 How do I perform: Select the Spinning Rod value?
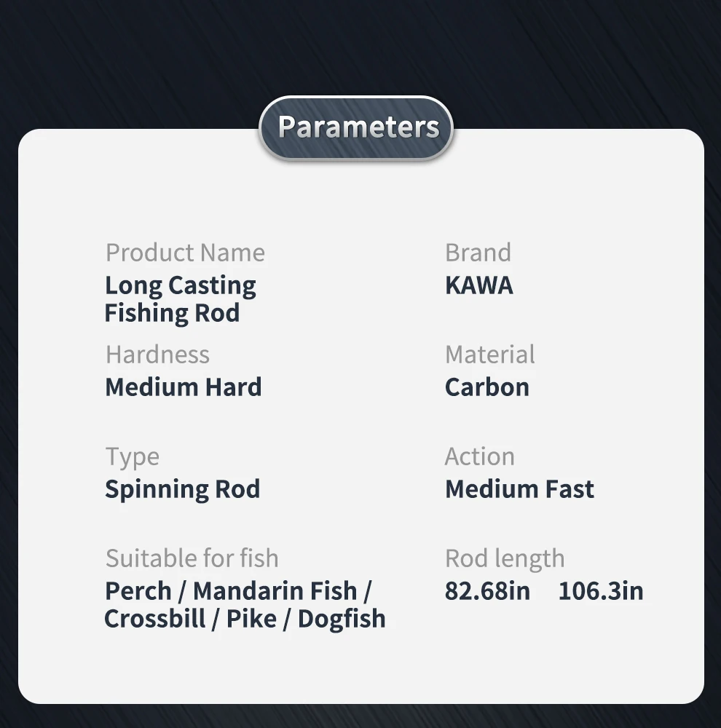point(182,488)
